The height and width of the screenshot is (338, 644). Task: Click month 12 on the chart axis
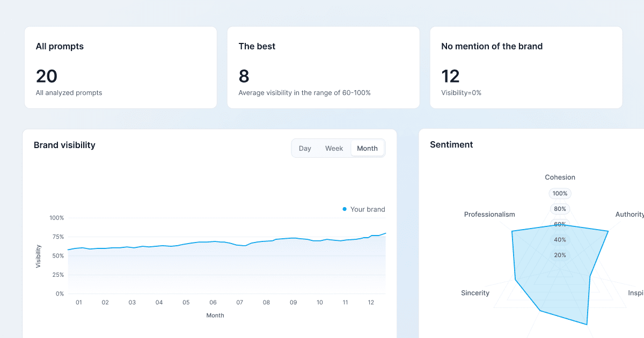coord(371,303)
